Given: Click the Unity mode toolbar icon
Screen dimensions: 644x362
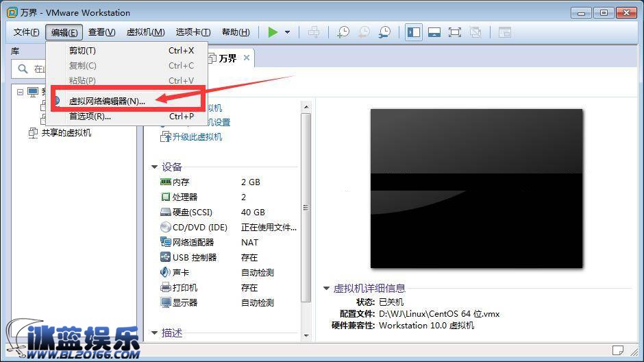Looking at the screenshot, I should [x=475, y=32].
